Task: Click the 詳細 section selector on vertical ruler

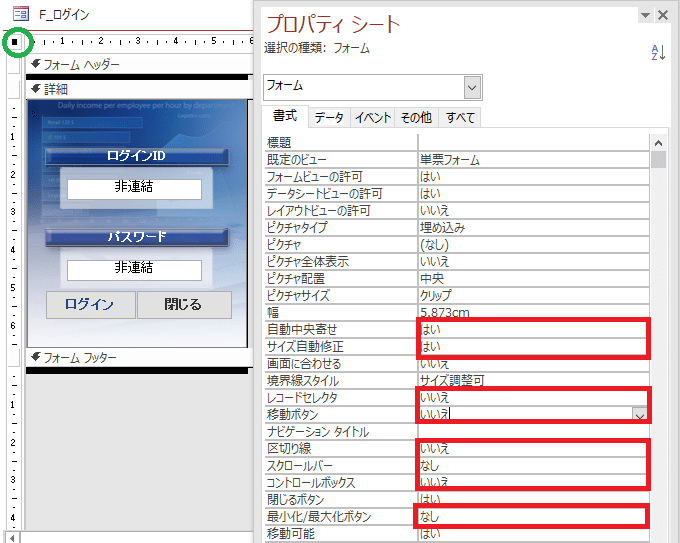Action: coord(14,89)
